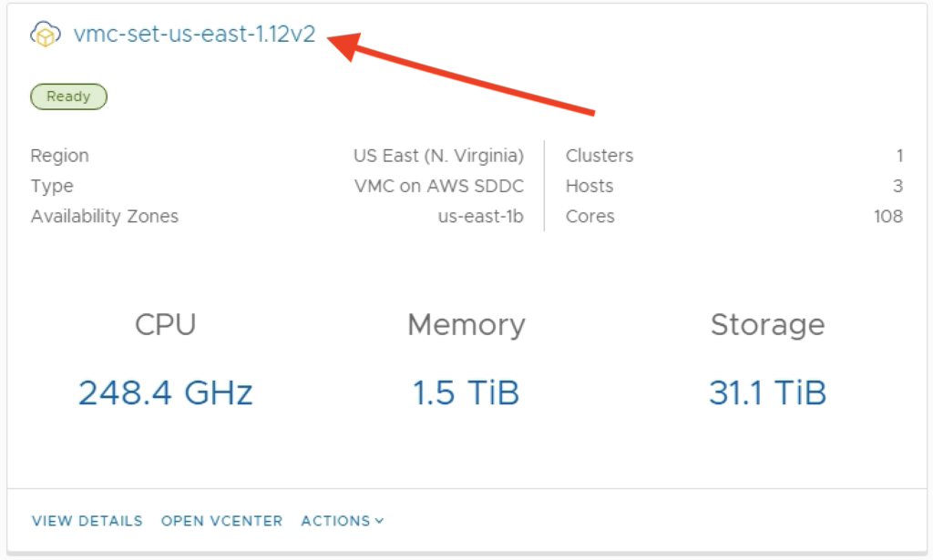Click the Availability Zones label
Viewport: 933px width, 560px height.
pos(105,217)
